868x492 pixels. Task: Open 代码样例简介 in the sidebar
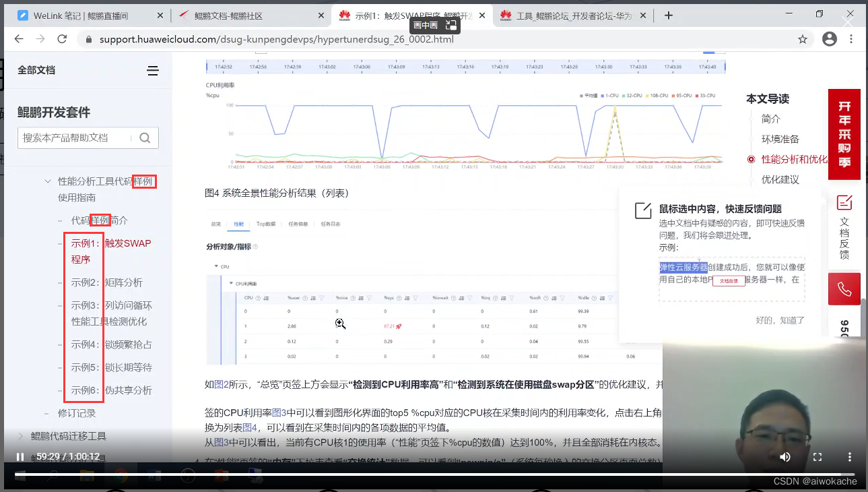(100, 220)
